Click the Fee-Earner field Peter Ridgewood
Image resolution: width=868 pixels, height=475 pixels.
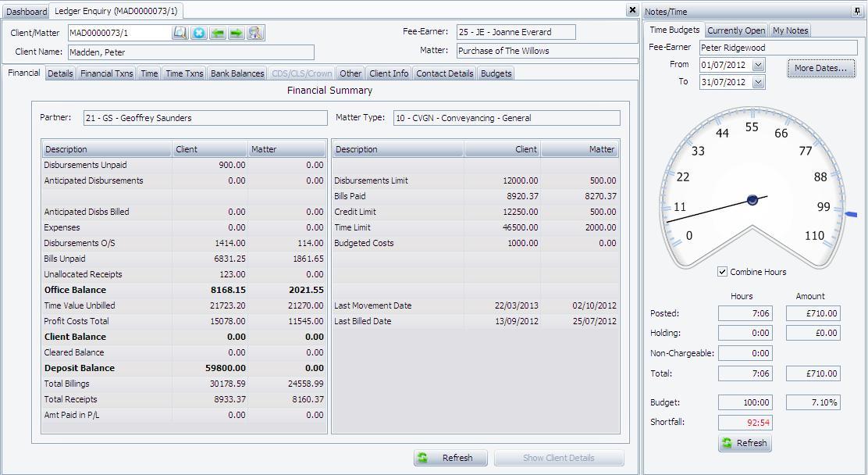778,48
